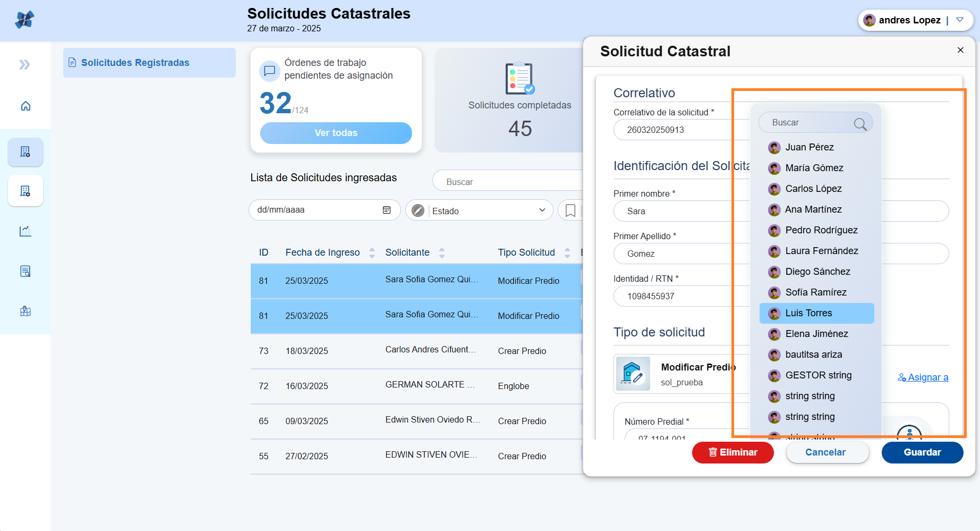The height and width of the screenshot is (531, 980).
Task: Click the home icon in sidebar
Action: 25,106
